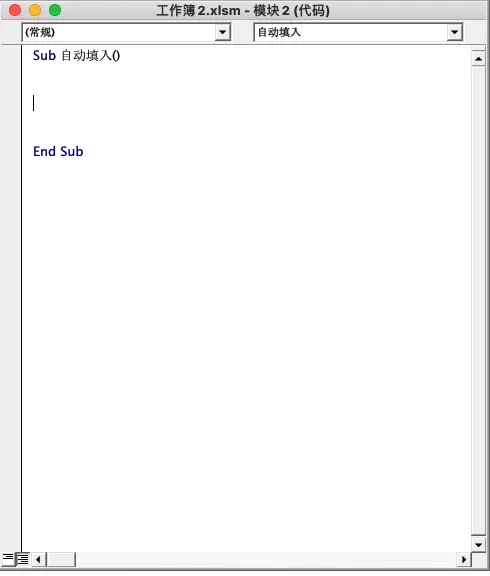Screen dimensions: 490x576
Task: Expand the 自动填入 procedure dropdown arrow
Action: [x=454, y=32]
